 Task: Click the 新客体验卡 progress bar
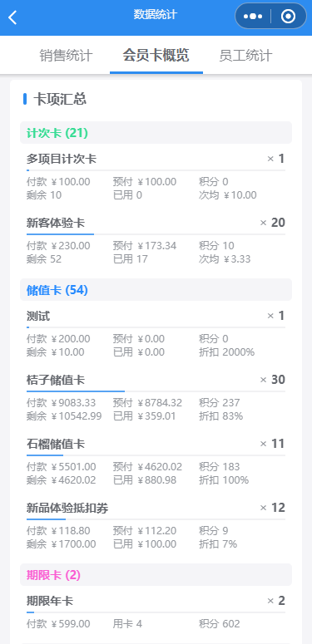point(156,234)
